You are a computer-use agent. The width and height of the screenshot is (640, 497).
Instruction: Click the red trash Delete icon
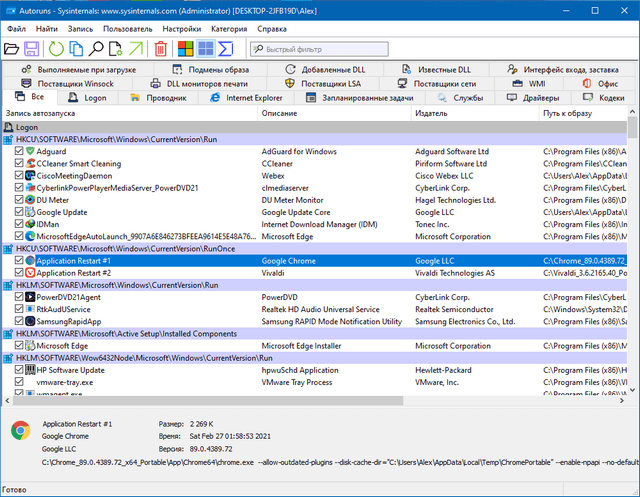(160, 49)
